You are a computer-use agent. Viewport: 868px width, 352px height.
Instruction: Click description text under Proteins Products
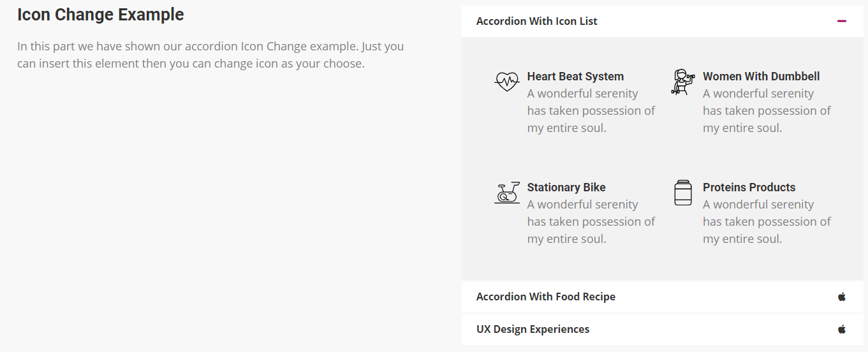click(x=767, y=222)
